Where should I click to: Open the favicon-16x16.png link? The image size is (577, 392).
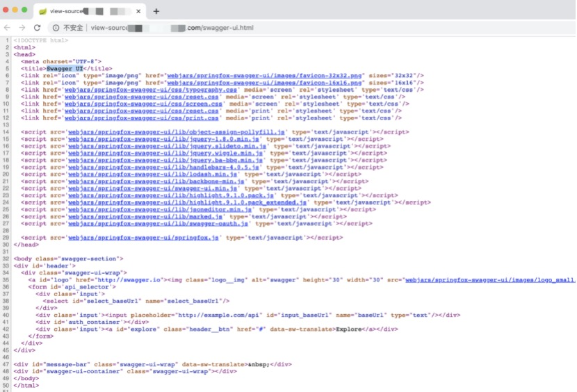(264, 83)
